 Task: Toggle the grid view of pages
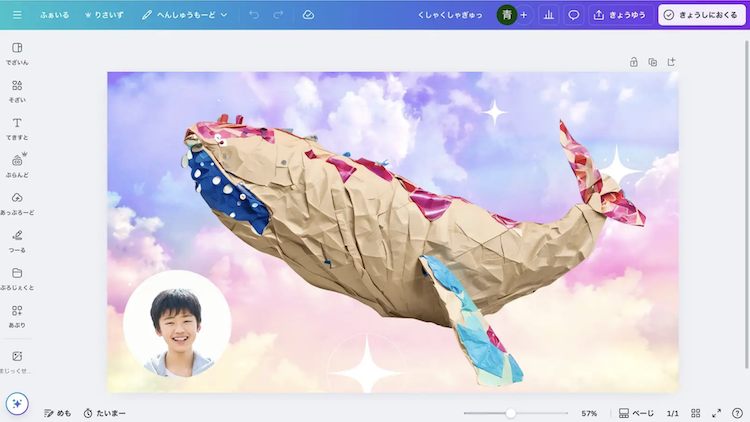tap(696, 413)
